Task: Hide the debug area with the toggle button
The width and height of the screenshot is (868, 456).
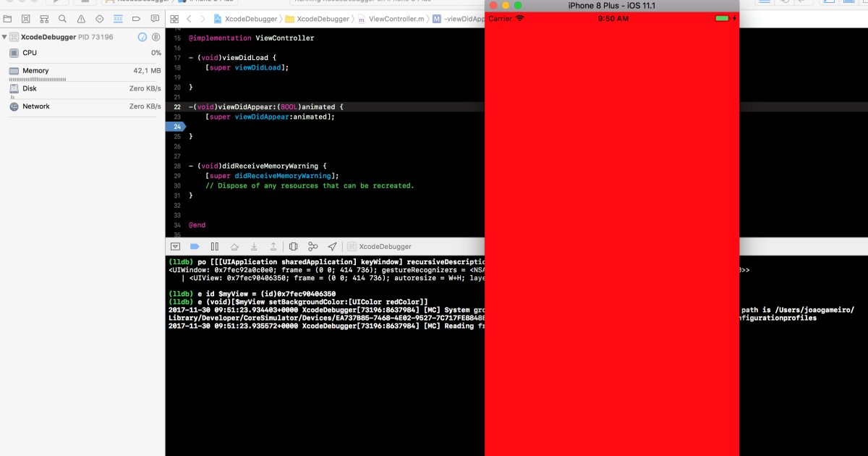Action: [x=175, y=247]
